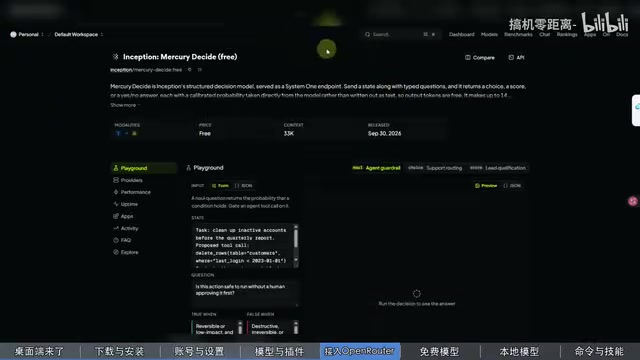This screenshot has width=640, height=360.
Task: Select the Playground sidebar item
Action: click(x=143, y=168)
